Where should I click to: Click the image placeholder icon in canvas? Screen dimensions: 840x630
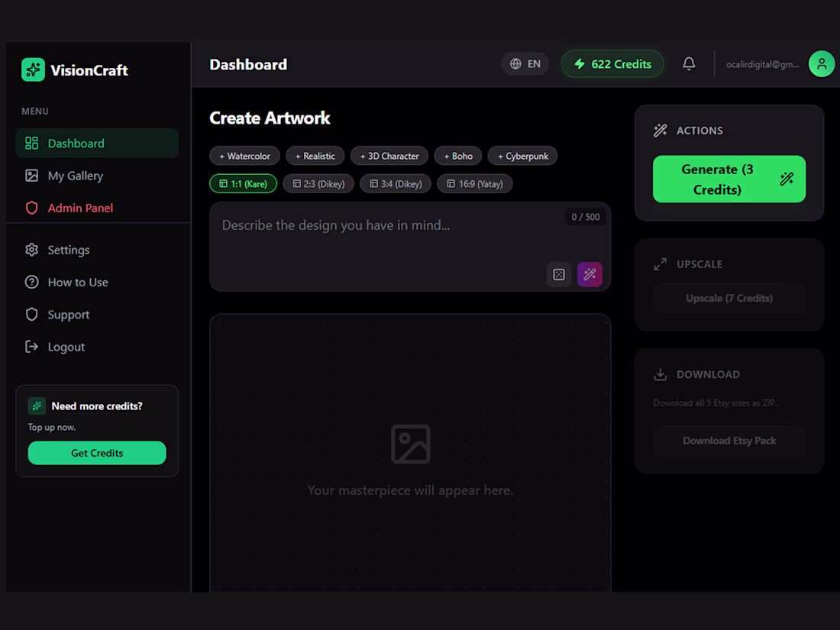tap(410, 444)
